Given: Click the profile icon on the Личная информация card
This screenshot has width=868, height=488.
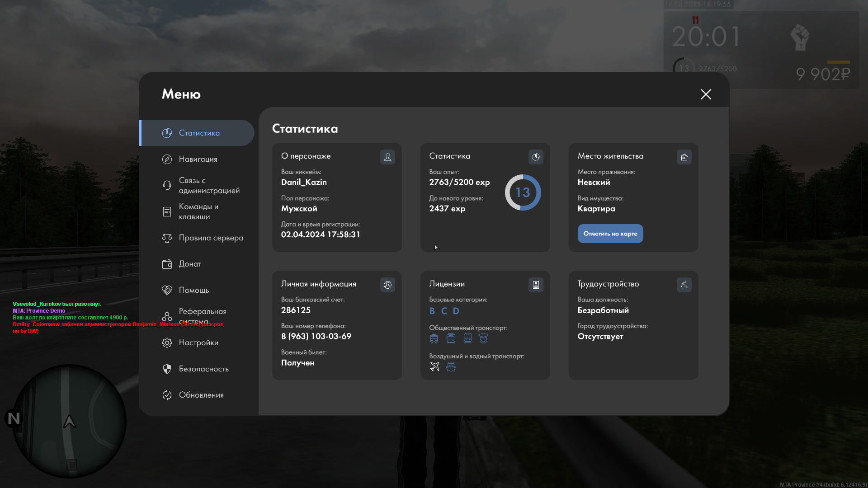Looking at the screenshot, I should click(387, 285).
